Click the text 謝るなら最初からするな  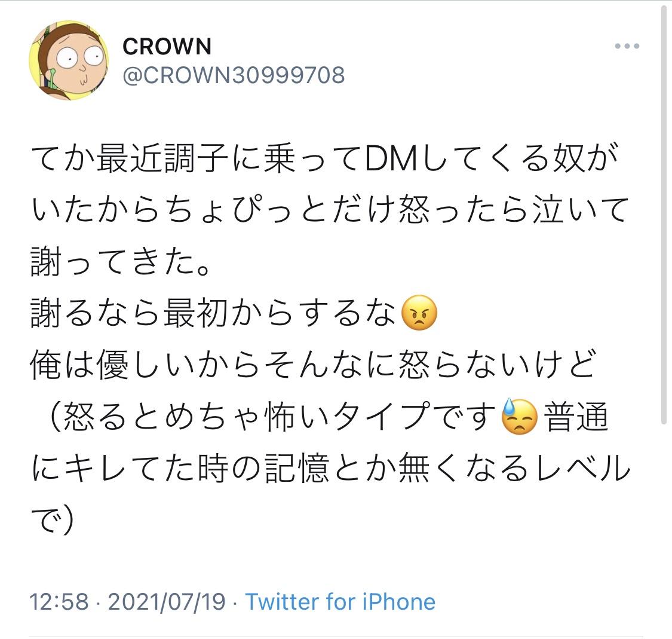[213, 313]
